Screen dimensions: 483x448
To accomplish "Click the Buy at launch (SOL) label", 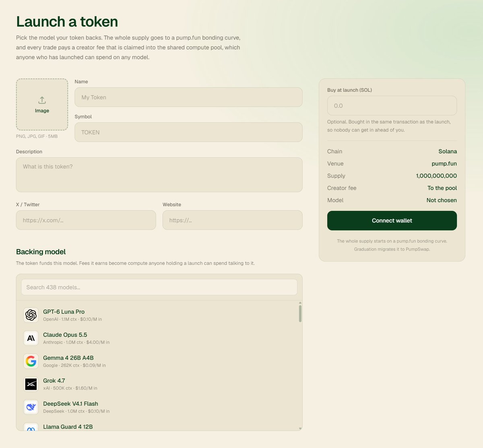I will point(349,90).
